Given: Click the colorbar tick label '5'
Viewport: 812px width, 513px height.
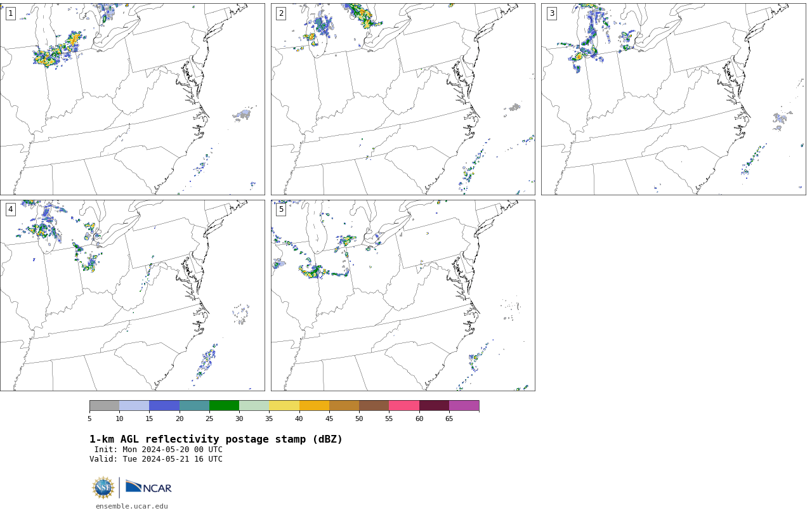Looking at the screenshot, I should [89, 419].
